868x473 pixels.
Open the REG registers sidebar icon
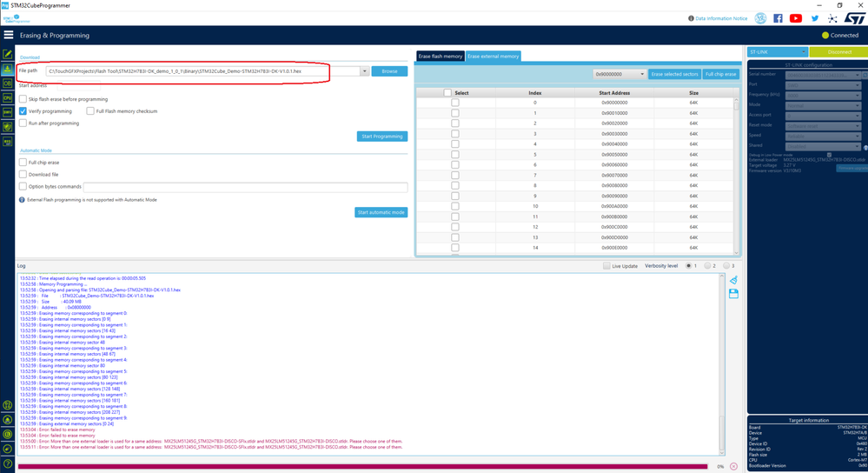click(7, 142)
